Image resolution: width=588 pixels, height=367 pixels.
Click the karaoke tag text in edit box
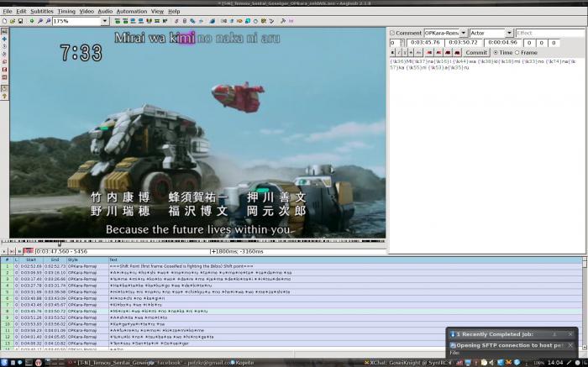click(483, 65)
